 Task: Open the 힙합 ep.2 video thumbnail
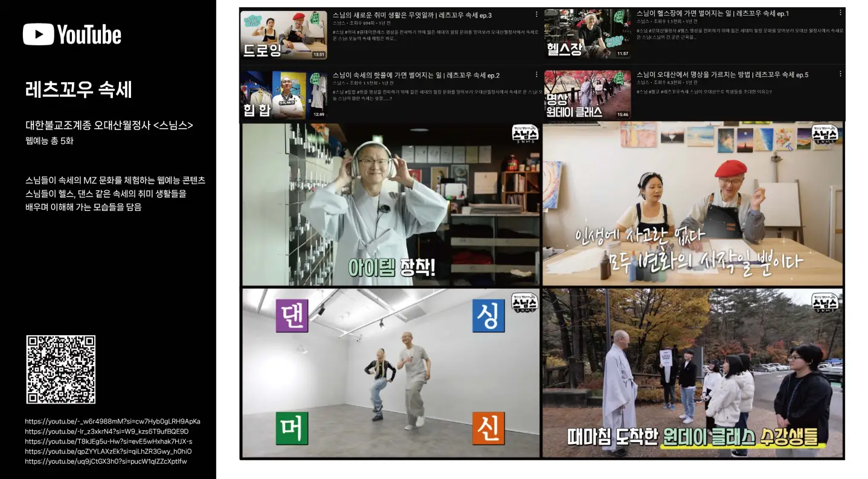click(x=285, y=95)
